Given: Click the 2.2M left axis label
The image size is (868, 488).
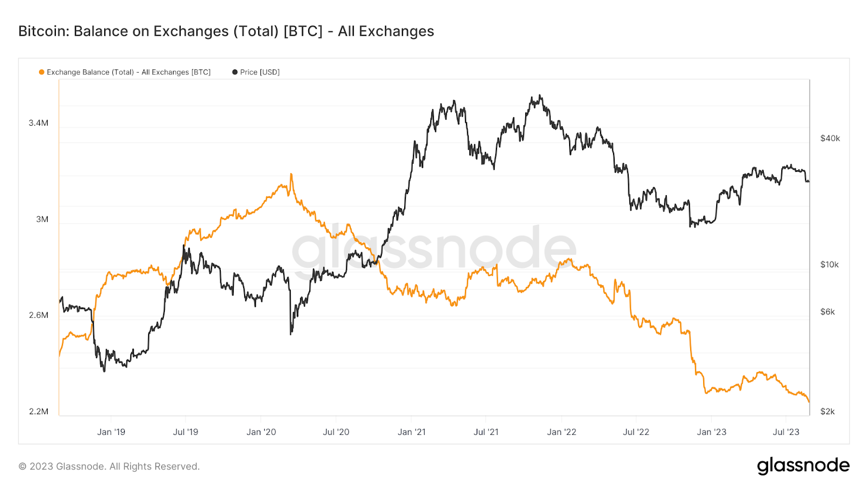Looking at the screenshot, I should click(x=39, y=412).
